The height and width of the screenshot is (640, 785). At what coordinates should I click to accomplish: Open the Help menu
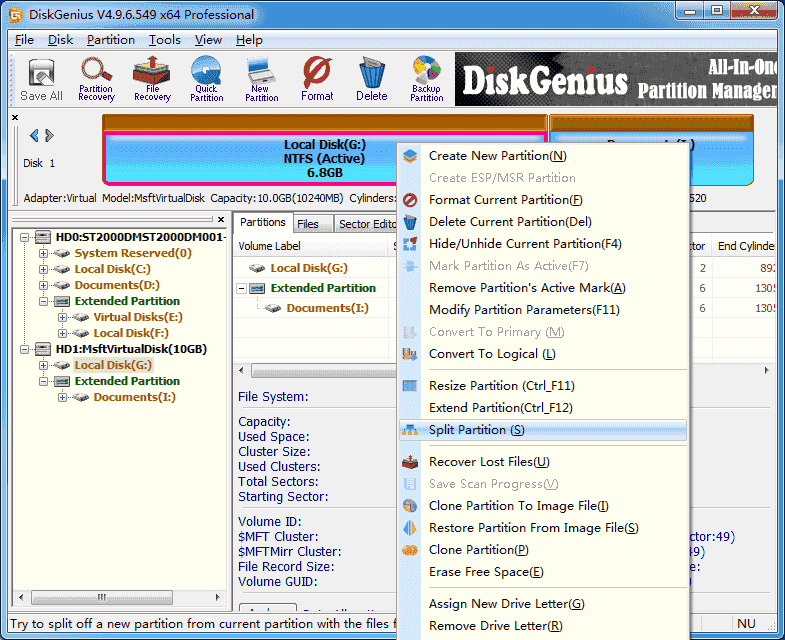[249, 40]
